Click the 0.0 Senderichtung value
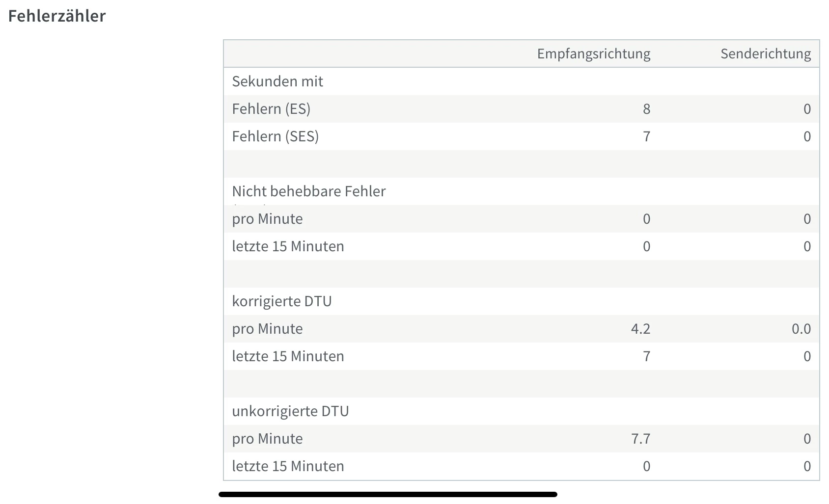The height and width of the screenshot is (504, 829). [801, 328]
